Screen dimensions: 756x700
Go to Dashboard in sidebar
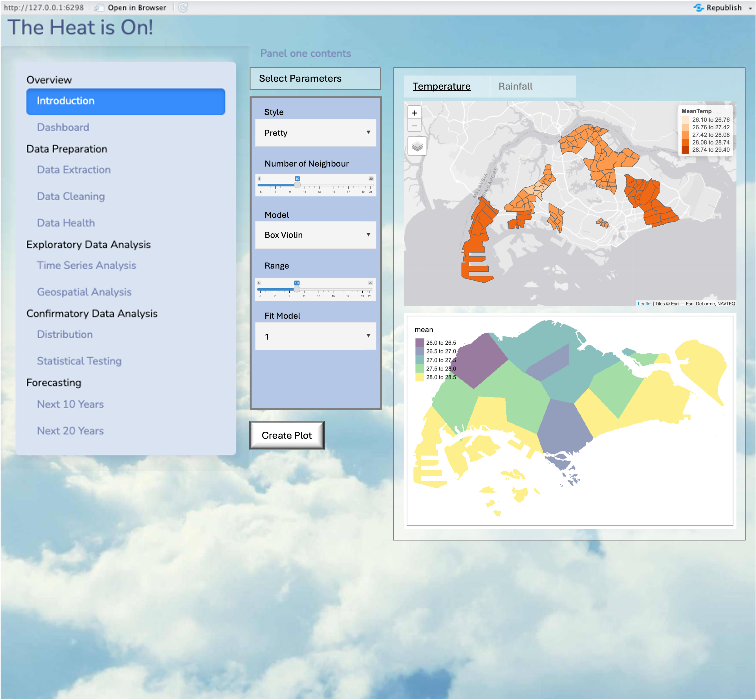click(x=63, y=127)
